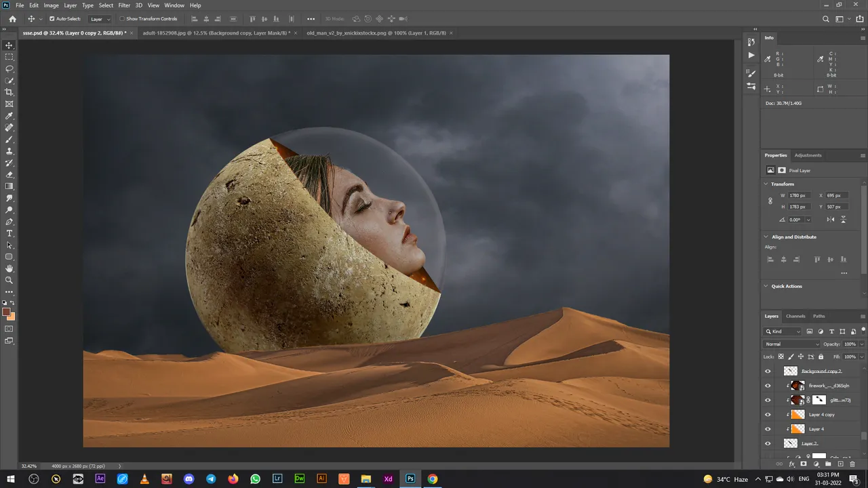Image resolution: width=868 pixels, height=488 pixels.
Task: Hide the Layer 4 copy layer
Action: click(768, 414)
